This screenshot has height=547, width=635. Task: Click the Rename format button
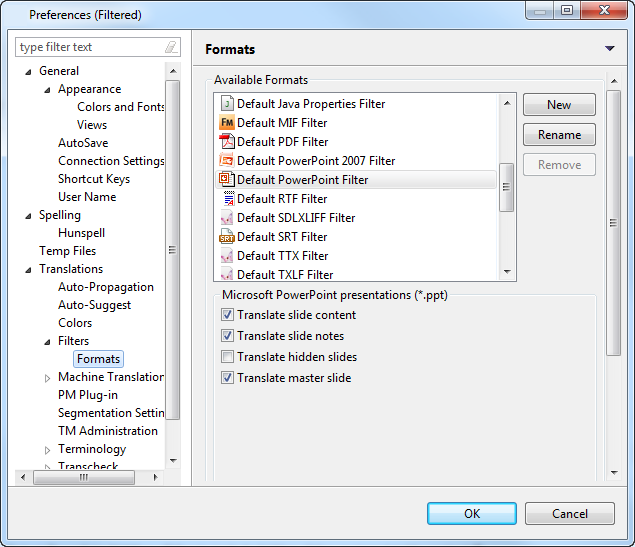559,135
